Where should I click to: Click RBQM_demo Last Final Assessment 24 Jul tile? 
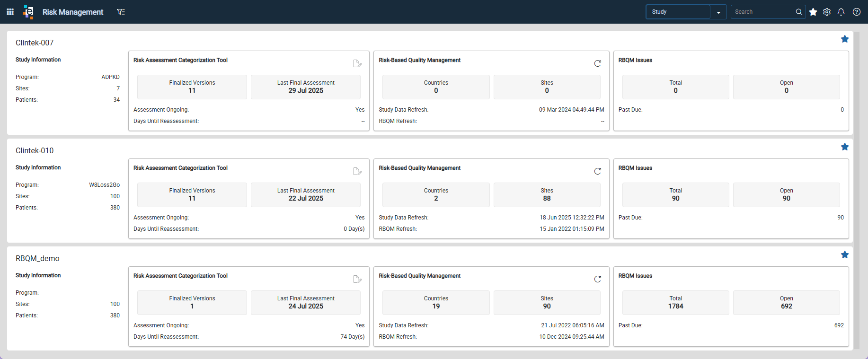pyautogui.click(x=306, y=302)
